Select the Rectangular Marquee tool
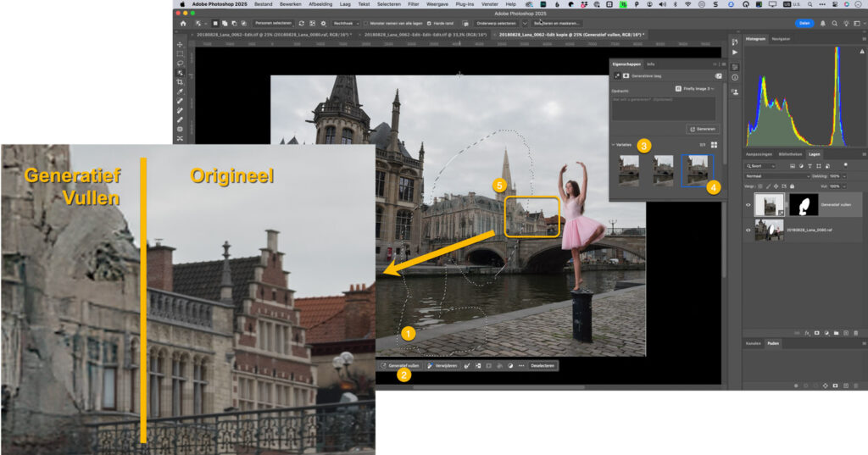Viewport: 868px width, 455px height. (180, 53)
